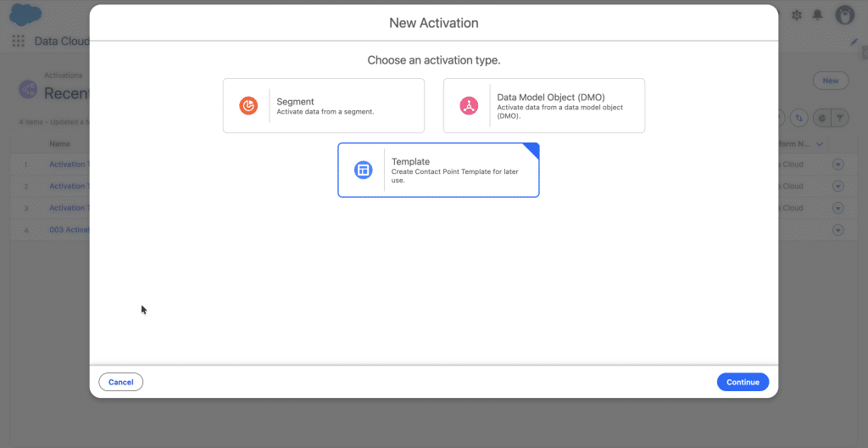The width and height of the screenshot is (868, 448).
Task: Click the Cancel button
Action: 120,382
